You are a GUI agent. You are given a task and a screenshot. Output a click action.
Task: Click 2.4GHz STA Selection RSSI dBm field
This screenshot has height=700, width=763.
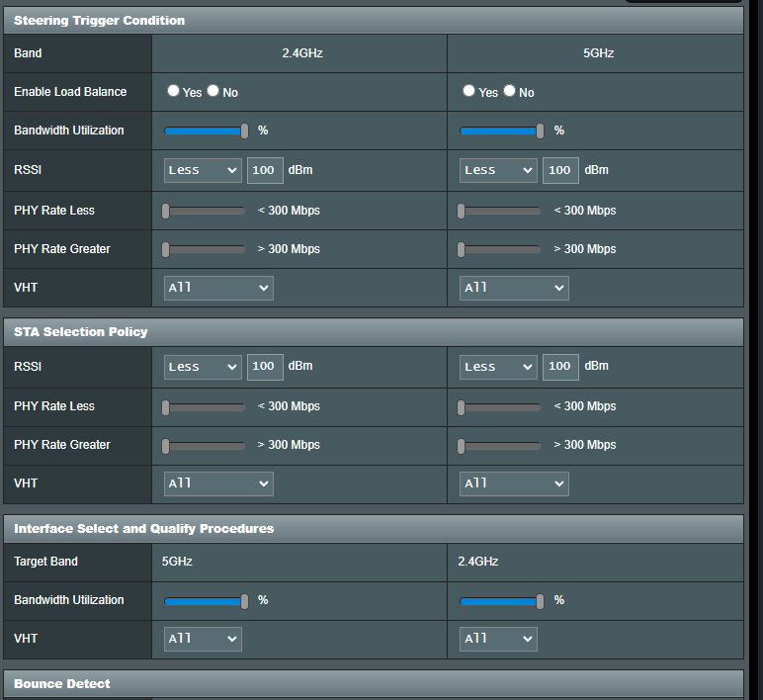click(265, 367)
